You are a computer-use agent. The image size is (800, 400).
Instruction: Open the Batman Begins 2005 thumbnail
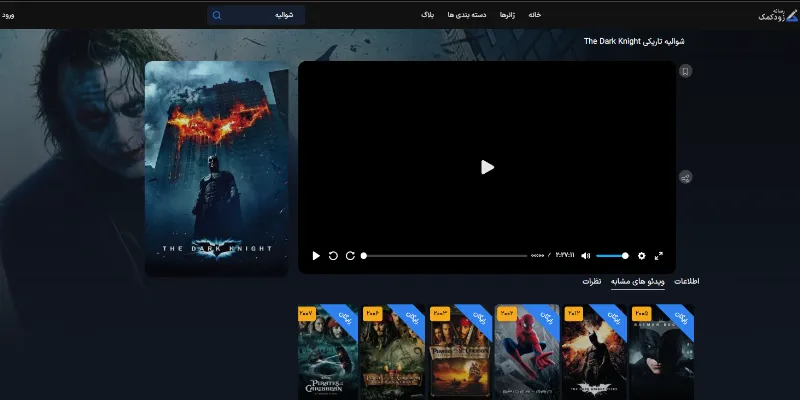pos(662,352)
